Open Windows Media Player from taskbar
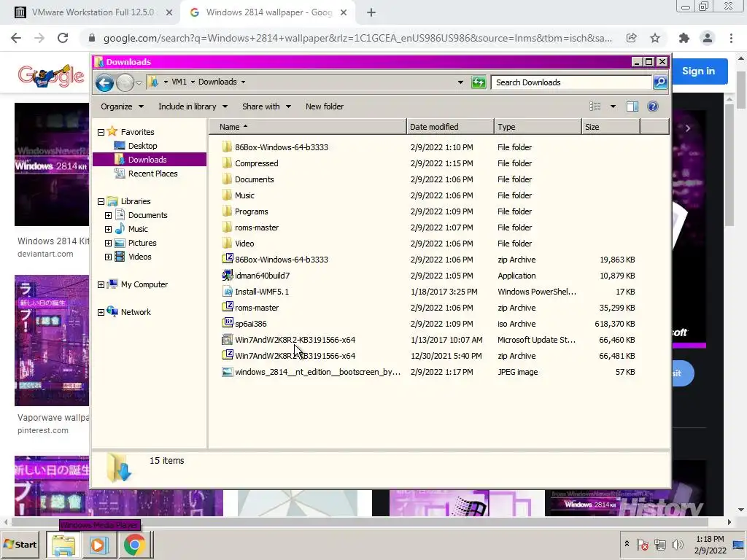747x560 pixels. pyautogui.click(x=98, y=545)
